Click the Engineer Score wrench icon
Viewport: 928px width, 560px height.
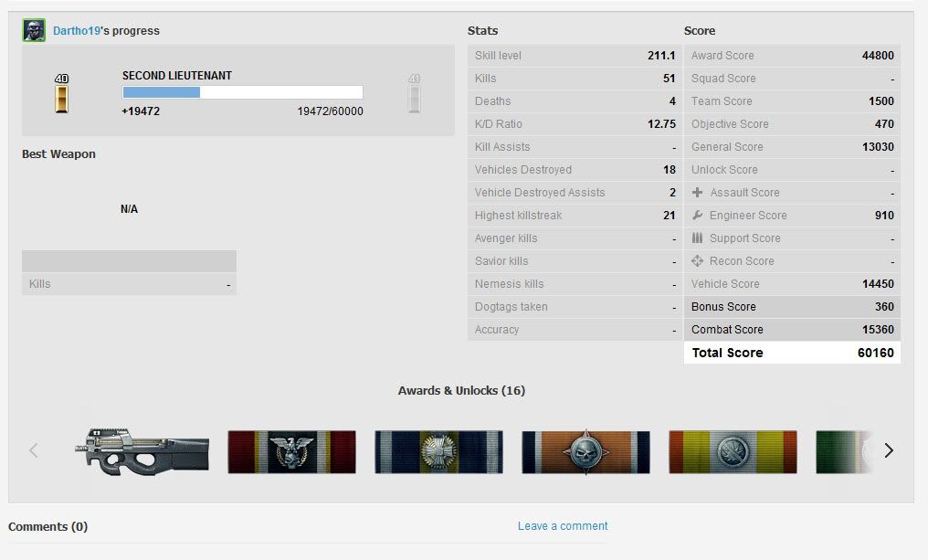coord(698,216)
